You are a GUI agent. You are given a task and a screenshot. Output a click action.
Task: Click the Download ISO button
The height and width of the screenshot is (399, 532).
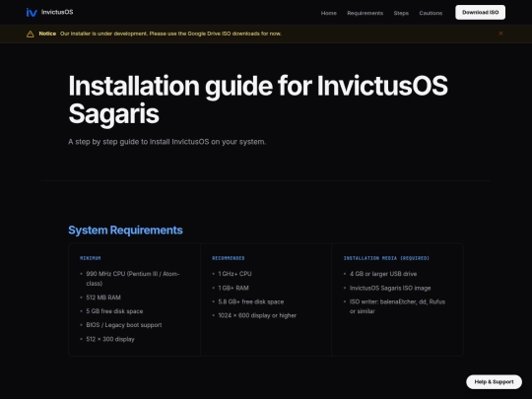click(480, 12)
